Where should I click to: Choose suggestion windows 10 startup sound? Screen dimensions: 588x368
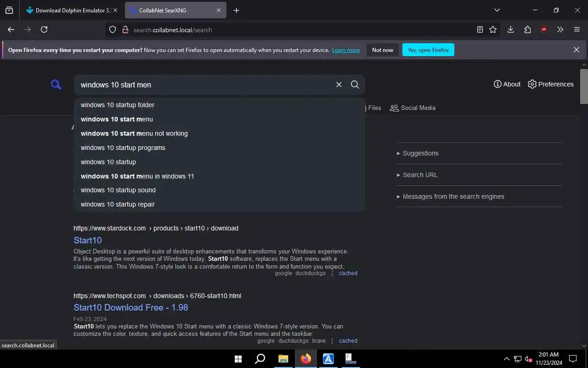[219, 190]
